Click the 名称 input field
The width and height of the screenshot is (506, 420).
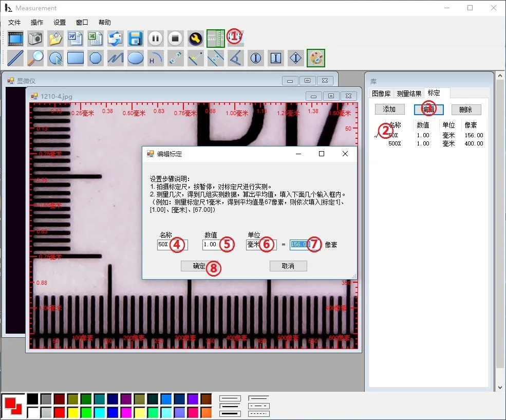pos(172,245)
